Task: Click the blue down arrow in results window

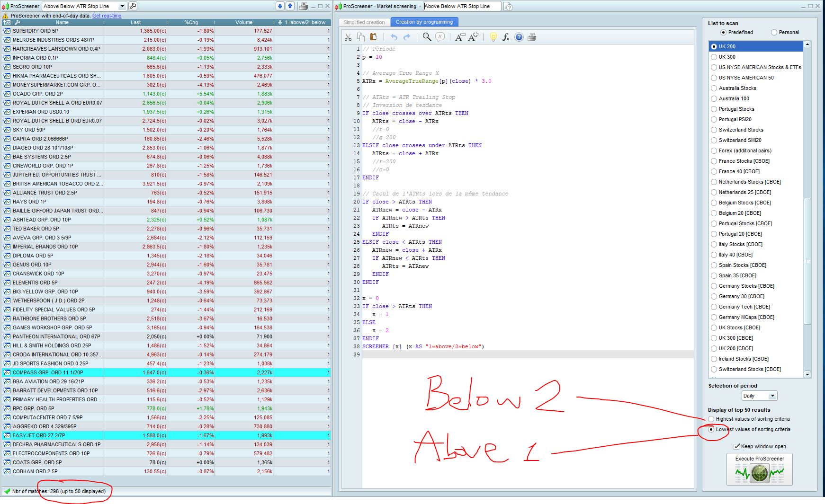Action: coord(280,6)
